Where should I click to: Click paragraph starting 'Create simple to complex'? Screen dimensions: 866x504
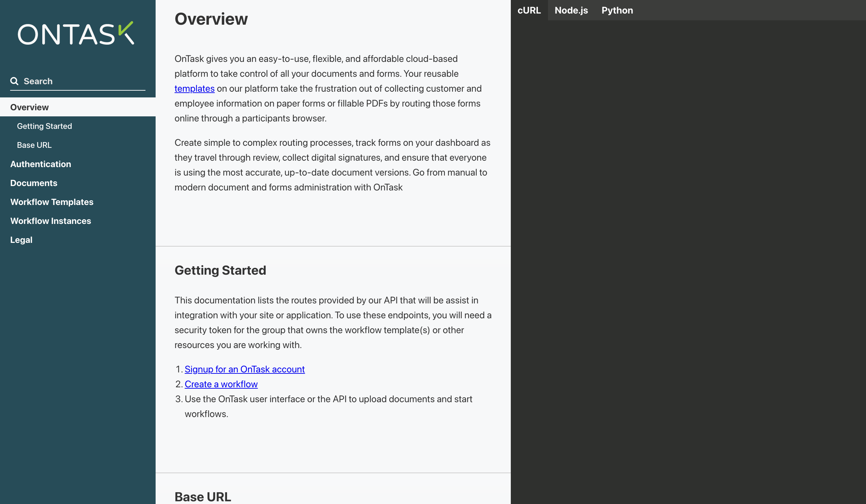point(333,165)
